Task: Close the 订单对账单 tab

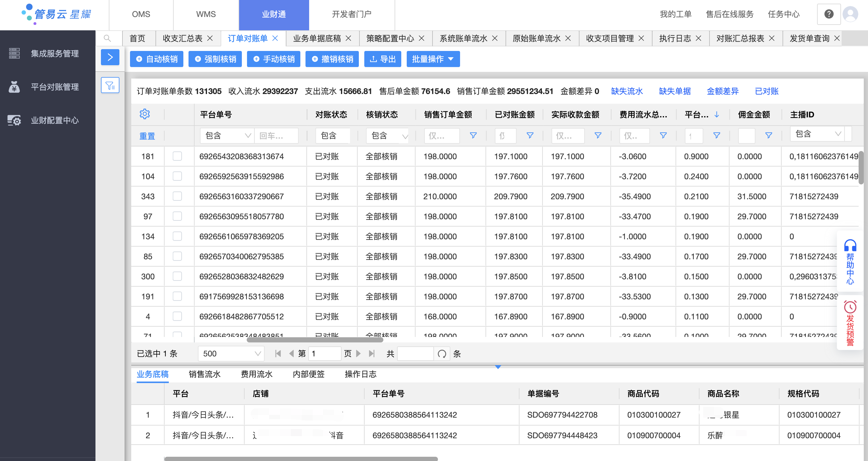Action: (x=275, y=39)
